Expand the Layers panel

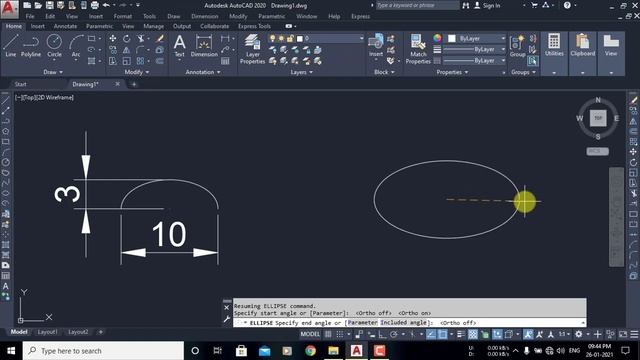coord(302,72)
